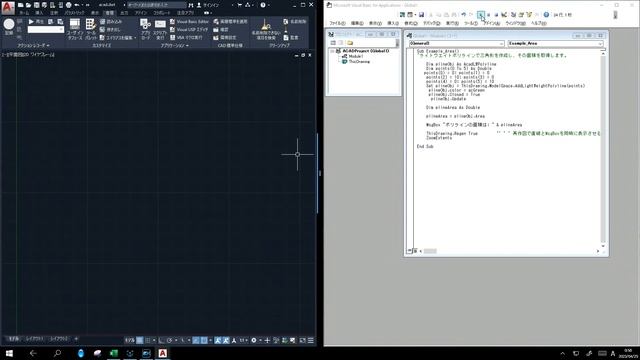Open annotation scale 1:1 dropdown
Image resolution: width=640 pixels, height=360 pixels.
(244, 340)
